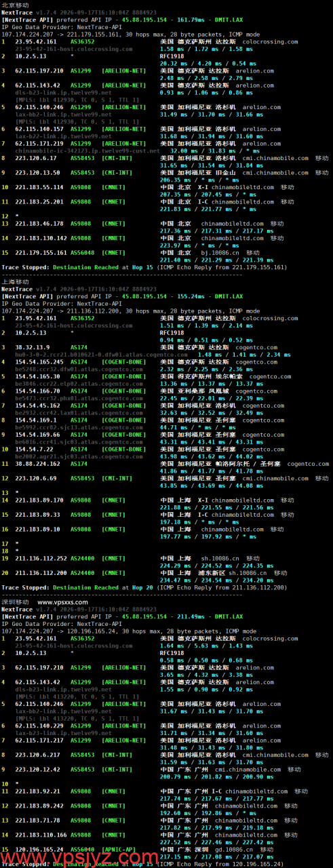
Task: Click hop IP '154.54.7.22'
Action: (34, 450)
